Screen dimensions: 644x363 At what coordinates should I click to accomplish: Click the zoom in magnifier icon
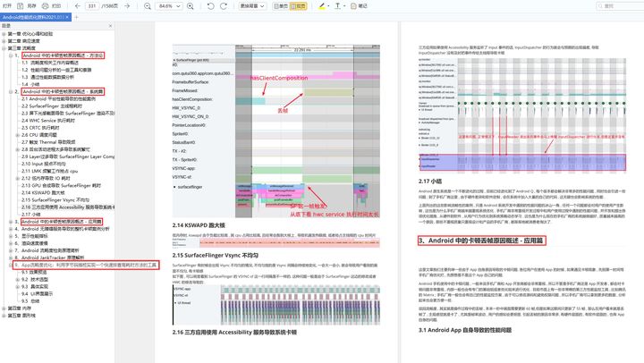coord(191,6)
